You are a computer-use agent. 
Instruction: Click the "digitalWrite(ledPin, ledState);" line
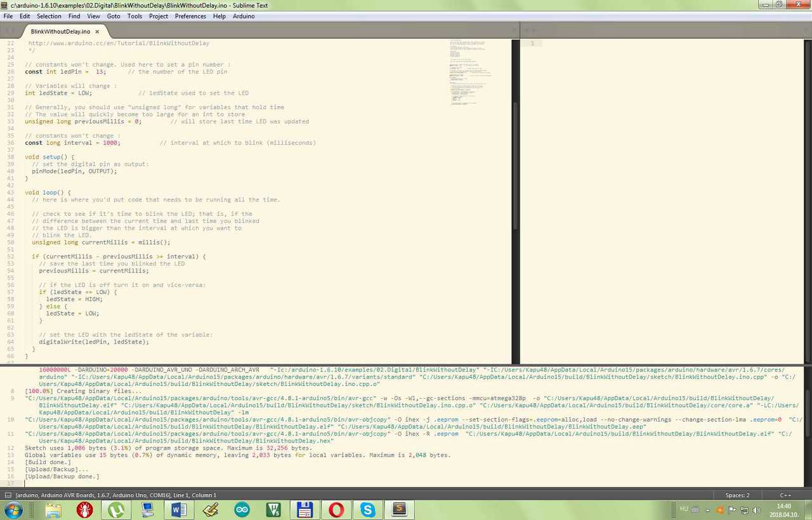[x=94, y=342]
